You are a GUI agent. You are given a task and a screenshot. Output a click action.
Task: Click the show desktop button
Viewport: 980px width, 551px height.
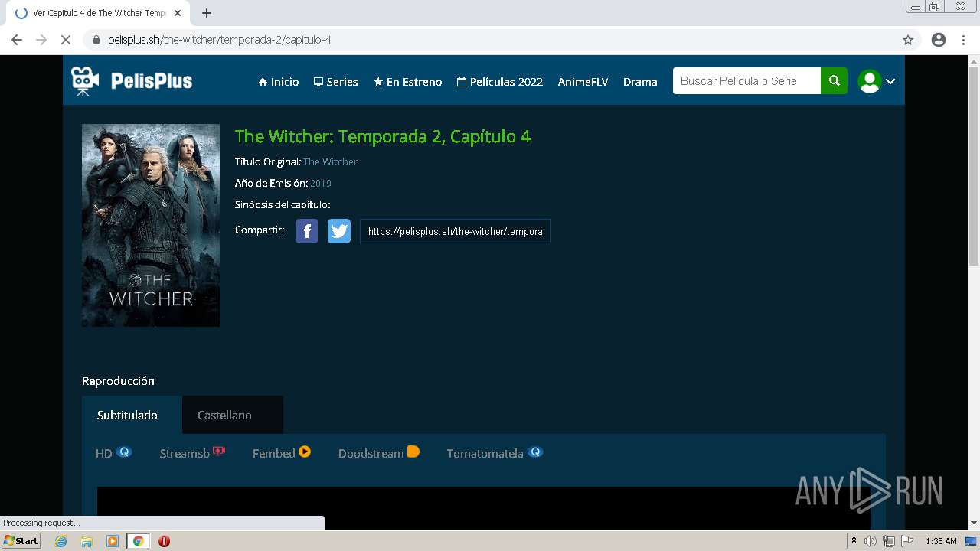click(x=972, y=541)
